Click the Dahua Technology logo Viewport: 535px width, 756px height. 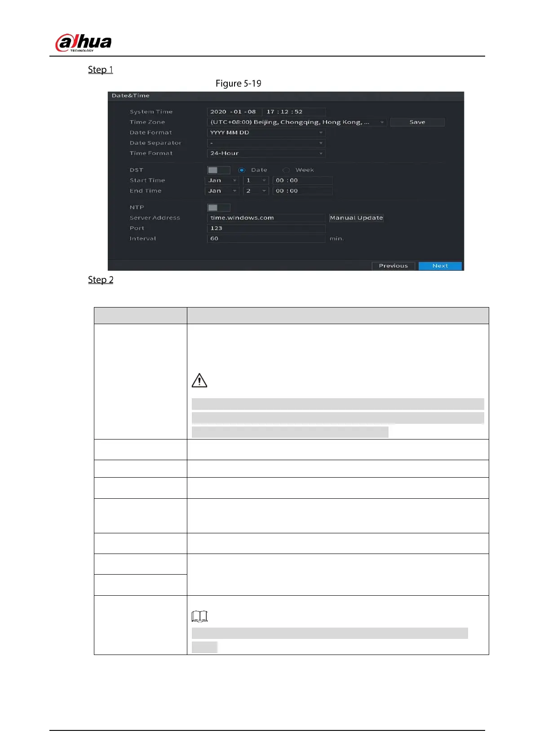[x=83, y=43]
